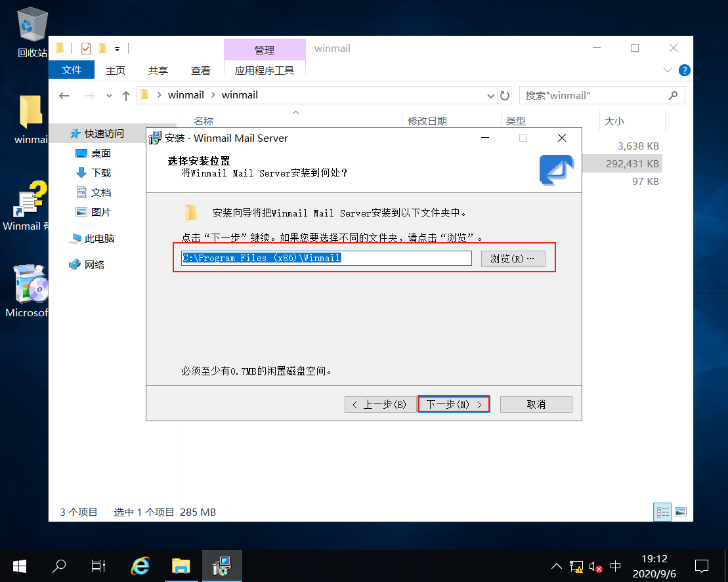This screenshot has height=582, width=728.
Task: Click 浏览 to choose a different folder
Action: [x=513, y=258]
